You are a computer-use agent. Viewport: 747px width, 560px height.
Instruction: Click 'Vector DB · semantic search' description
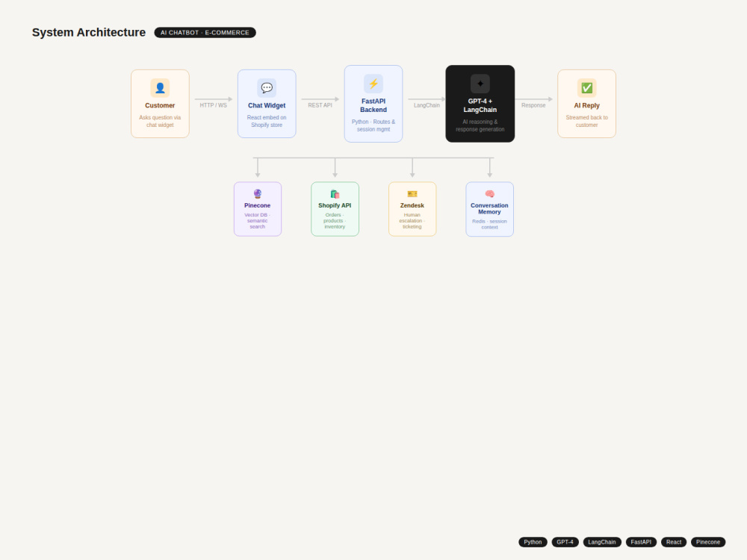point(257,220)
